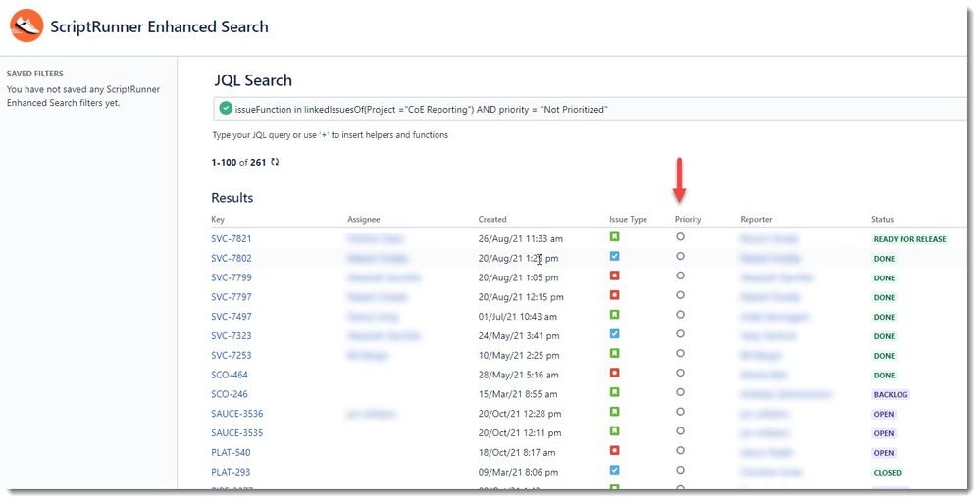Click the created date 15/Mar/21 8:55 am
The height and width of the screenshot is (502, 980).
519,394
